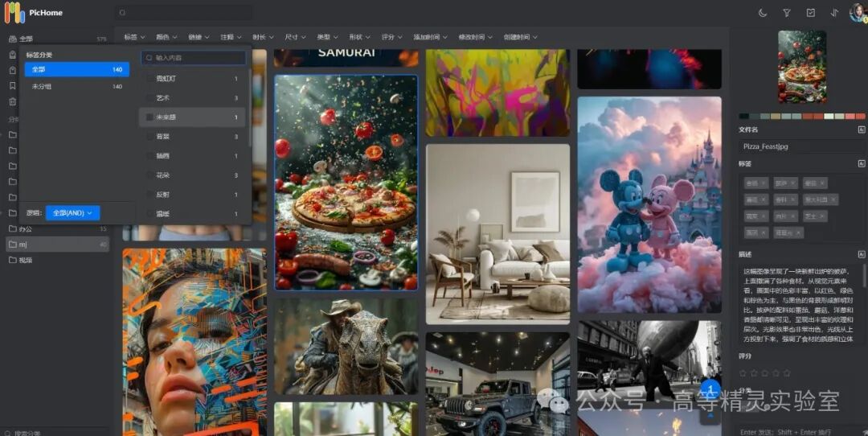Select the SAMURAI image thumbnail
The image size is (868, 436).
tap(346, 58)
